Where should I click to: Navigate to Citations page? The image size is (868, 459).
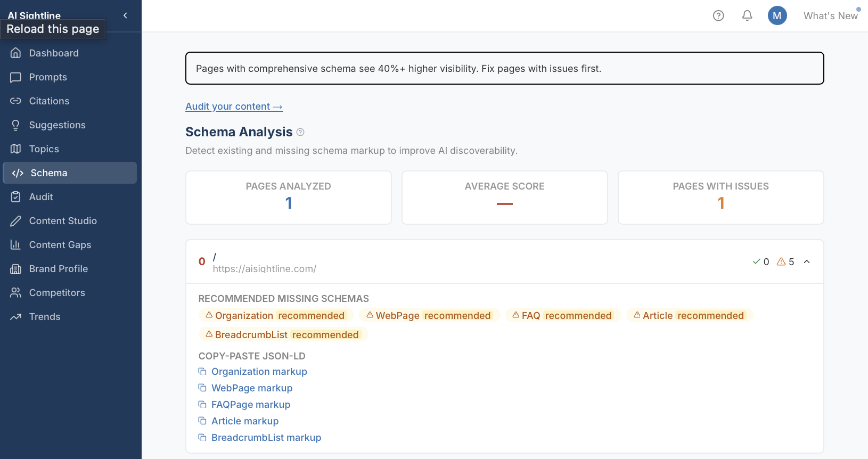point(49,101)
